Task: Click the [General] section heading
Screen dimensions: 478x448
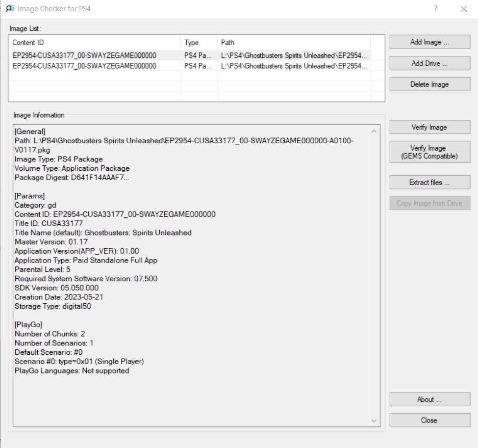Action: pyautogui.click(x=30, y=132)
